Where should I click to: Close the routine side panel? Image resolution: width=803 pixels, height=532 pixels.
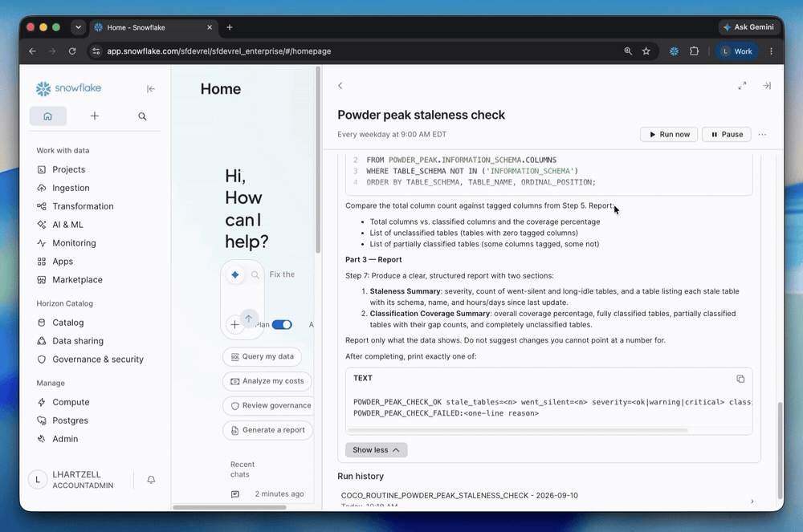pos(767,86)
